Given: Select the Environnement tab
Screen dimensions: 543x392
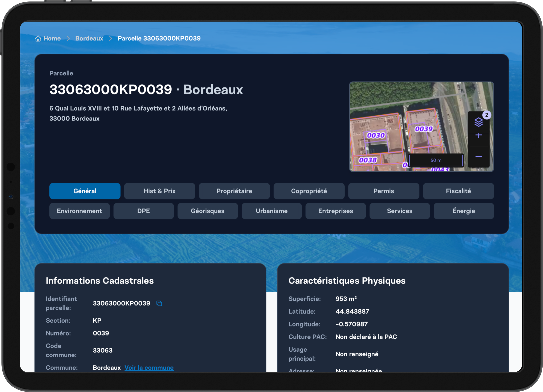Looking at the screenshot, I should pos(79,211).
